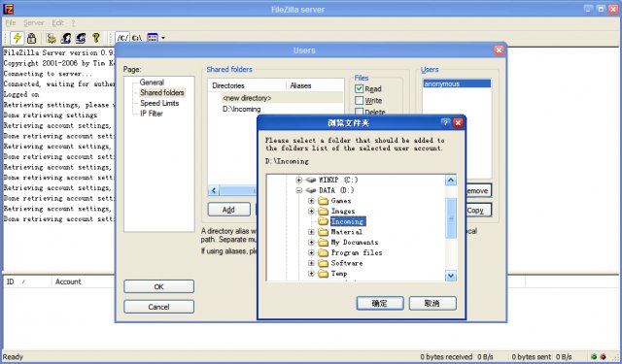Click the question mark help button in browse dialog
Image resolution: width=622 pixels, height=364 pixels.
point(445,122)
